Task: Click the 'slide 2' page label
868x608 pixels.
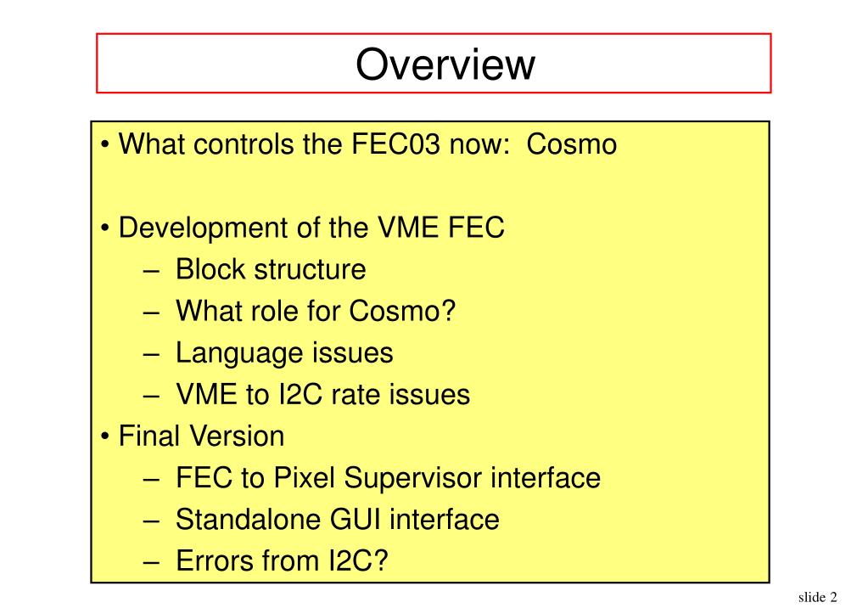Action: pyautogui.click(x=818, y=597)
